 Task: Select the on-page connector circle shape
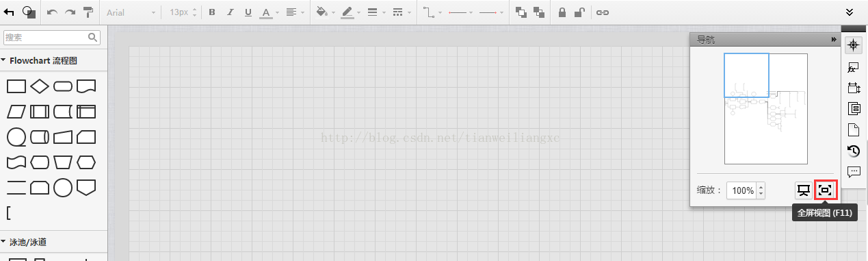63,187
